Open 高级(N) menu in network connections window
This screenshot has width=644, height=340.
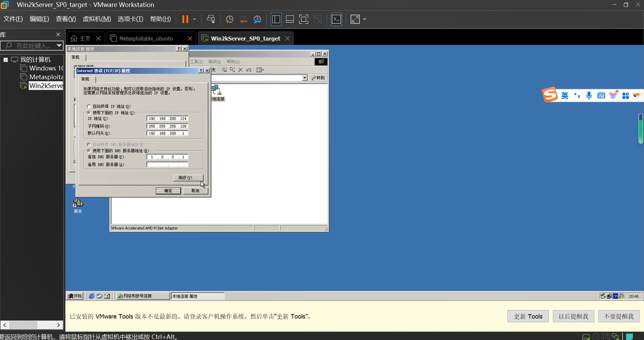(x=215, y=62)
